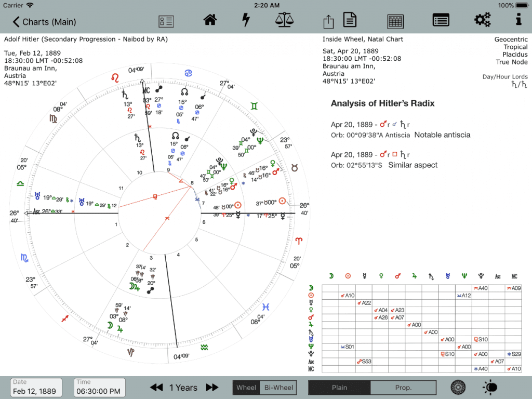Go back to Charts (Main)

click(45, 22)
